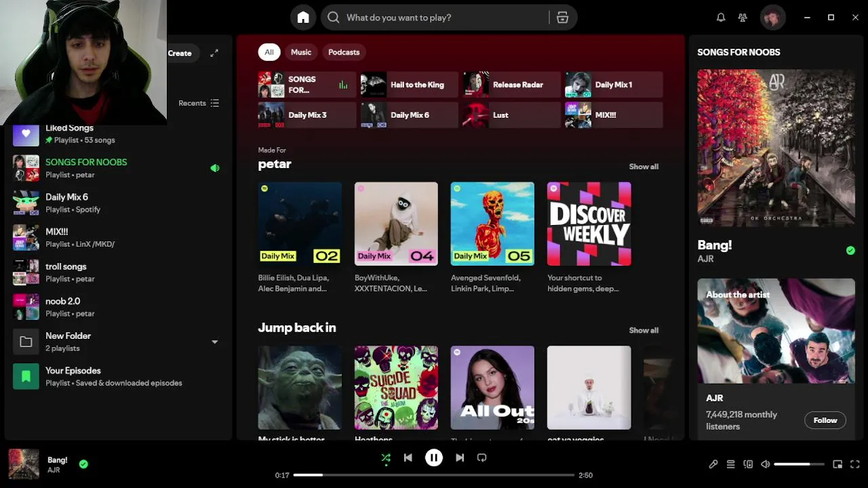Image resolution: width=868 pixels, height=488 pixels.
Task: Mute the volume speaker icon
Action: click(x=766, y=464)
